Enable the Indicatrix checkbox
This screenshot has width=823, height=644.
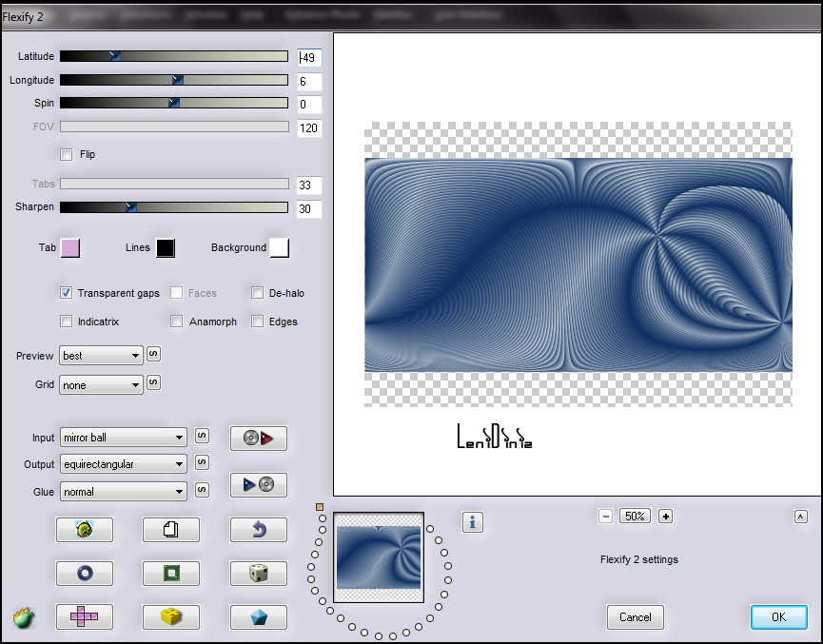67,322
